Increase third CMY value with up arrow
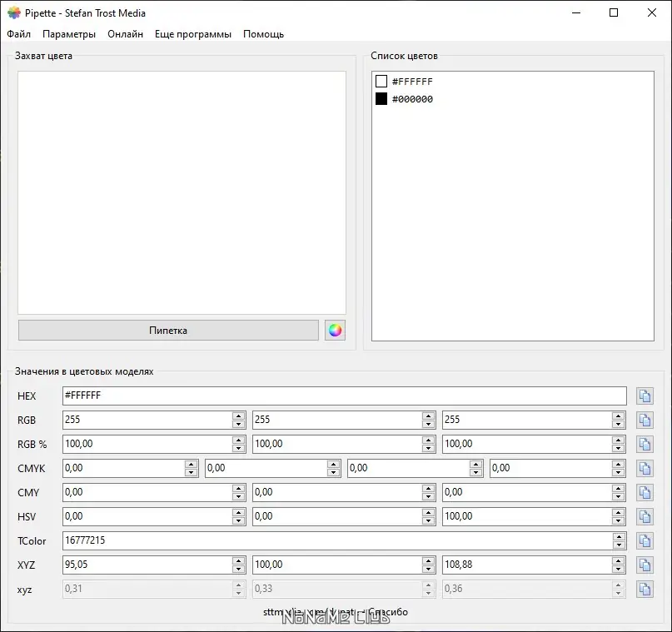 click(x=618, y=489)
